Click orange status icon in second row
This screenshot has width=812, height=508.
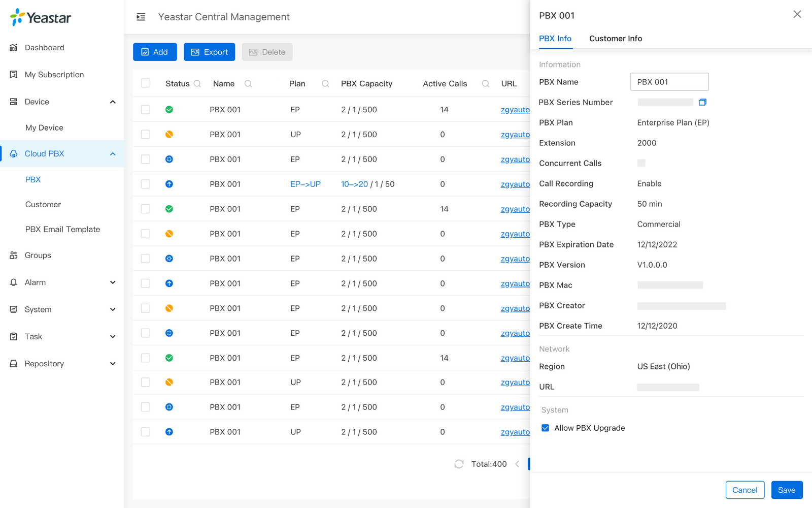coord(169,134)
